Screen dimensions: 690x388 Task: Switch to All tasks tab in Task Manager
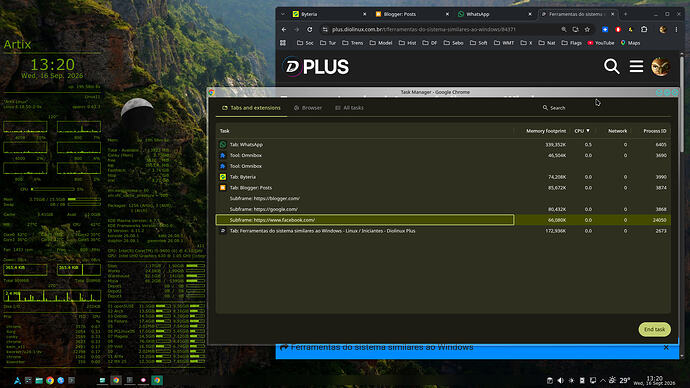click(349, 108)
